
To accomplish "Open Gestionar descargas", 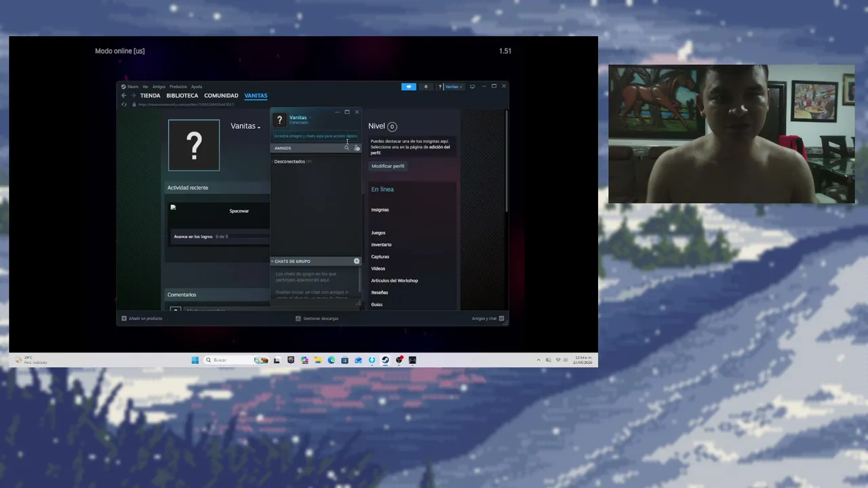I will coord(317,319).
